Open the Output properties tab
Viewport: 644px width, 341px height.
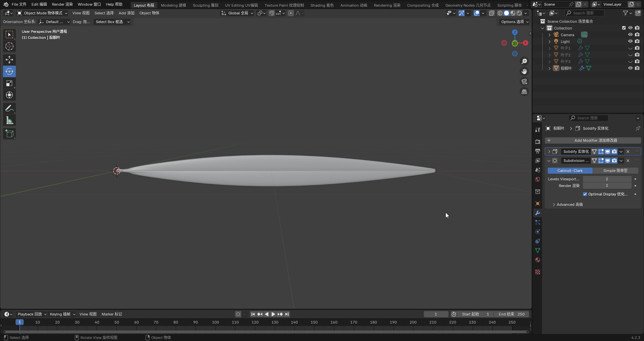pos(538,151)
